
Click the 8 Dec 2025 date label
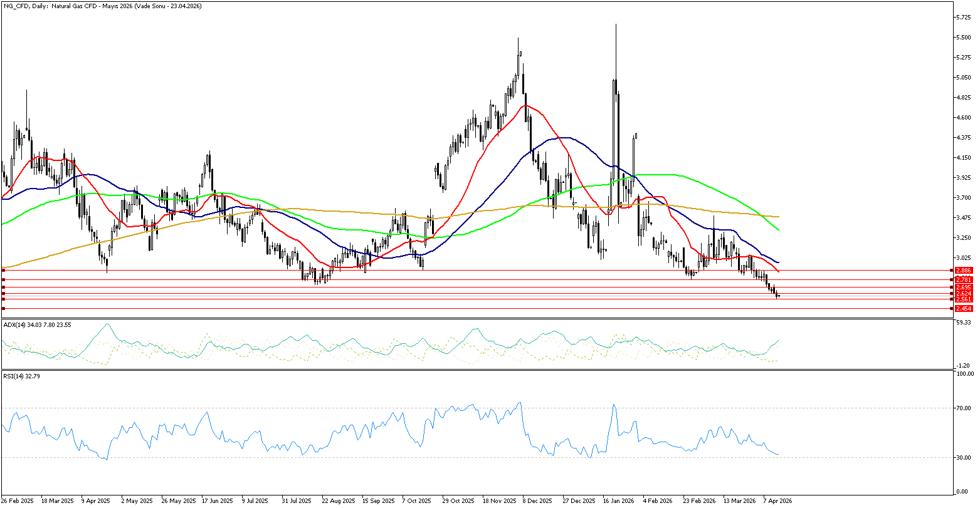coord(537,501)
